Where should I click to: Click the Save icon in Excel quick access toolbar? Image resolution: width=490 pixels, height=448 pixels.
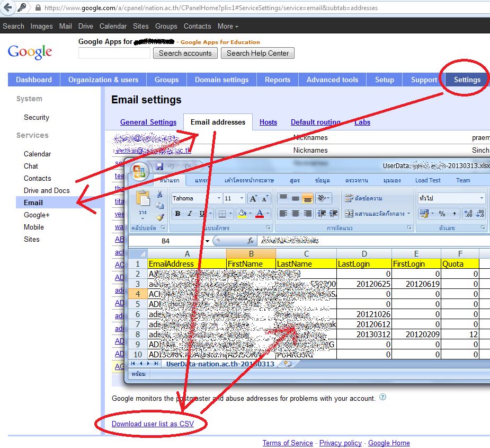[159, 166]
